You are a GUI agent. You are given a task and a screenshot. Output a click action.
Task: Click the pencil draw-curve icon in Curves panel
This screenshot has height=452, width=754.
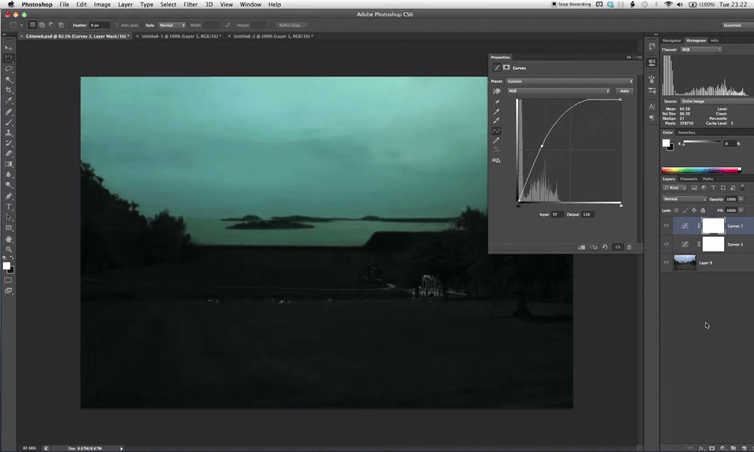point(497,140)
